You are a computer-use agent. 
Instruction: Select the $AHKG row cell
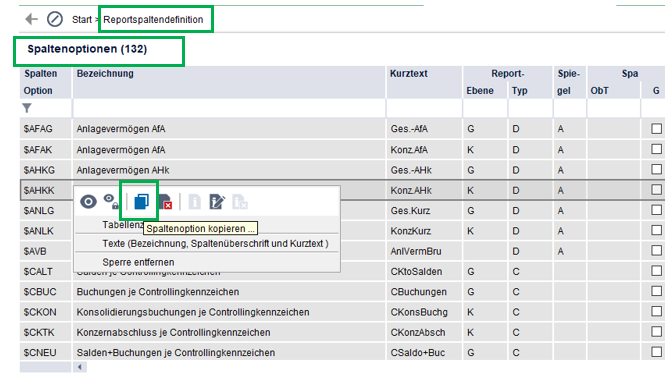pyautogui.click(x=45, y=170)
